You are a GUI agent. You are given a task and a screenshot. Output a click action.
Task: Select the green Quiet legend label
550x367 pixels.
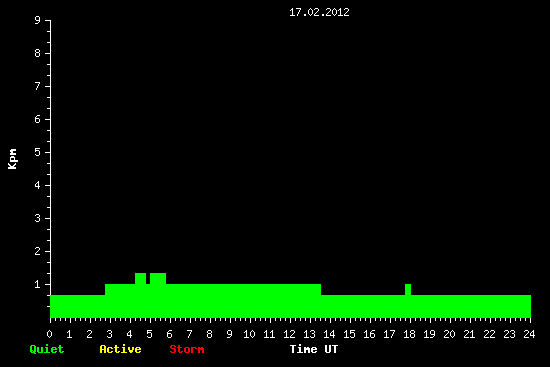(47, 349)
